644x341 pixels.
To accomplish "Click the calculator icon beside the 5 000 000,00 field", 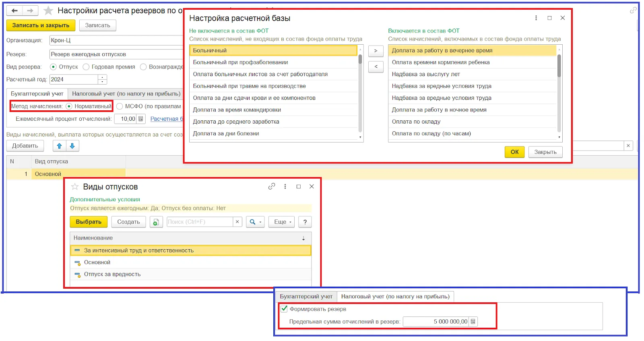I will pyautogui.click(x=473, y=322).
